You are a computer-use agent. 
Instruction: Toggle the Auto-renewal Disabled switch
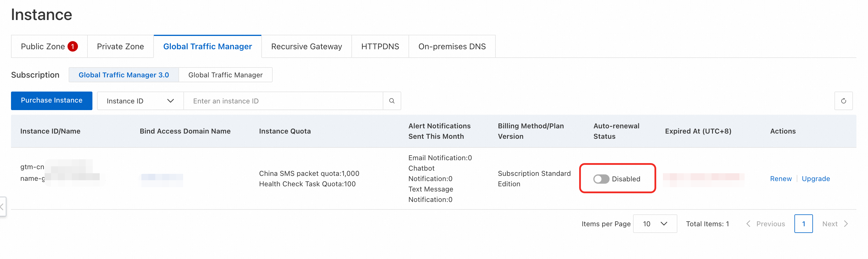click(601, 179)
